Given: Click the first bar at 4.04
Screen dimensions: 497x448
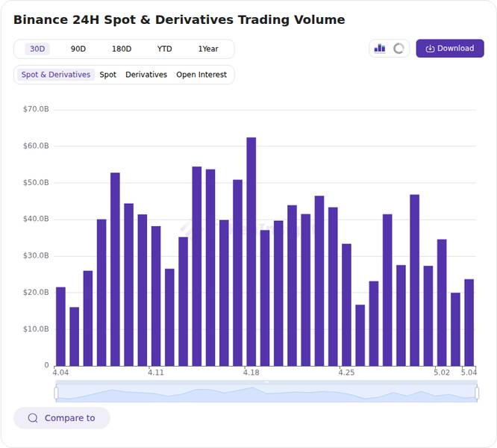Looking at the screenshot, I should pyautogui.click(x=60, y=326).
